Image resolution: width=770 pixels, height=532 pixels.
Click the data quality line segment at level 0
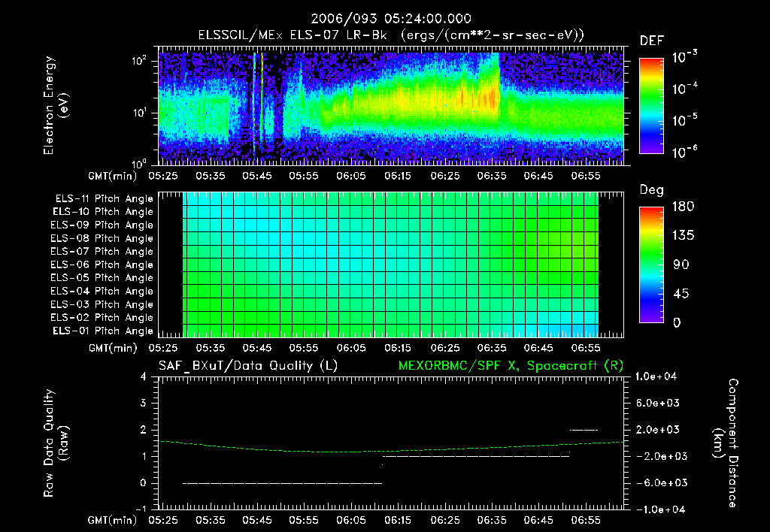[283, 483]
